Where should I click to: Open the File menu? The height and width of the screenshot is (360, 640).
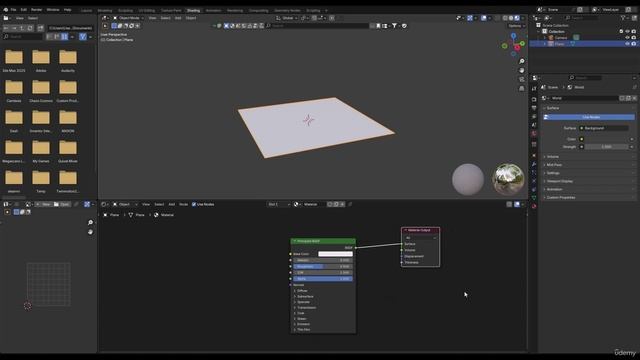coord(13,9)
